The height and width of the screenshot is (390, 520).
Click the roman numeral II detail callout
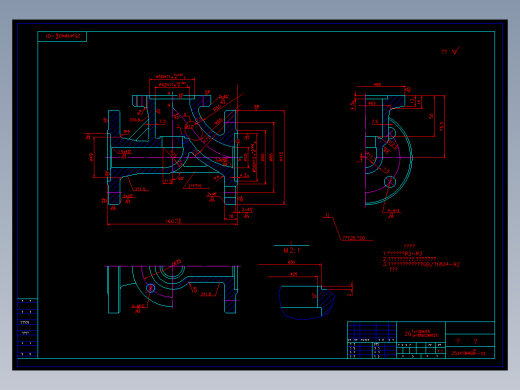[x=328, y=216]
